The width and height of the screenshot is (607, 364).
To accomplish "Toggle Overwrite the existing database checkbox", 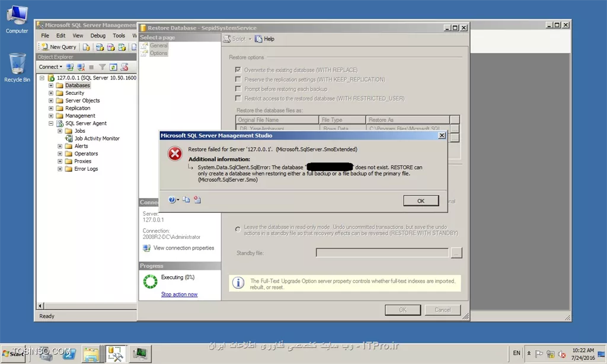I will (x=238, y=70).
